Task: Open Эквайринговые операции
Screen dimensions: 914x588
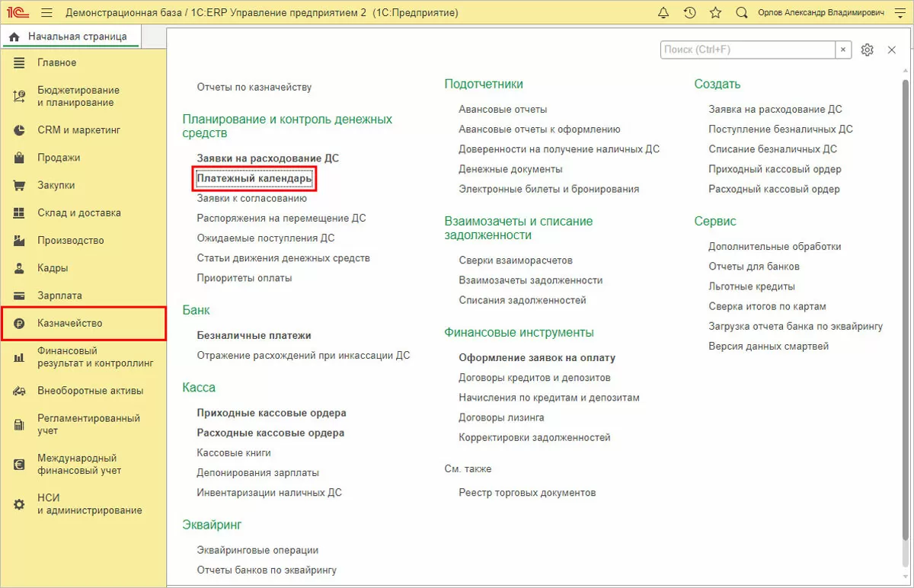Action: [x=257, y=550]
